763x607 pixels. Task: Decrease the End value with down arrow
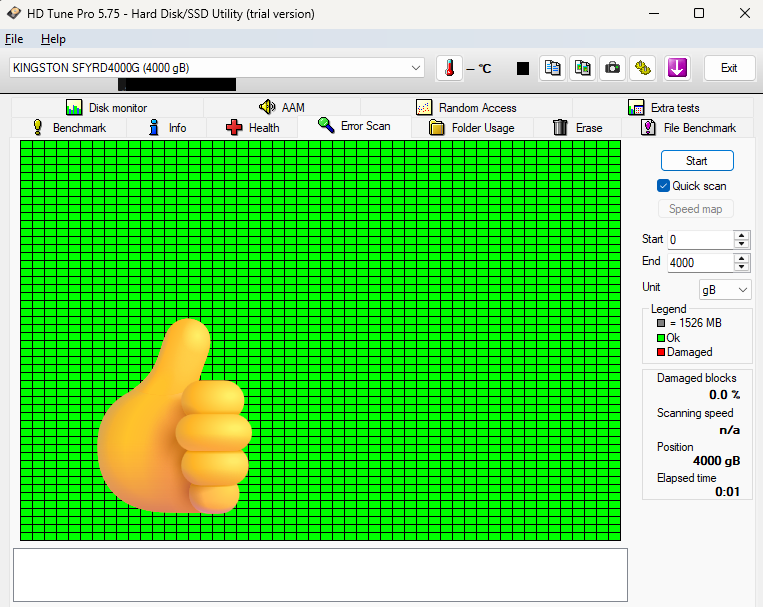(741, 267)
